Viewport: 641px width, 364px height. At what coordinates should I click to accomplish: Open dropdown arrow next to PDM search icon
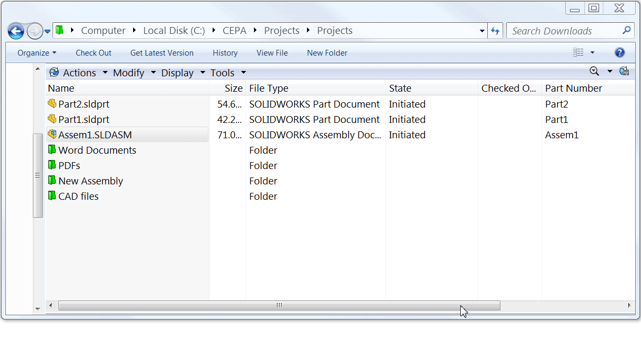[610, 72]
